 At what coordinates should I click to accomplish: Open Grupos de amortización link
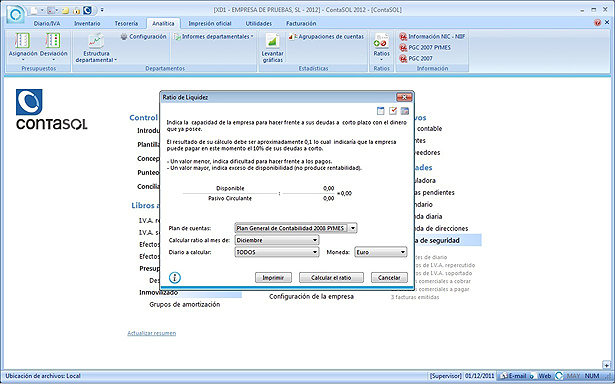point(185,304)
